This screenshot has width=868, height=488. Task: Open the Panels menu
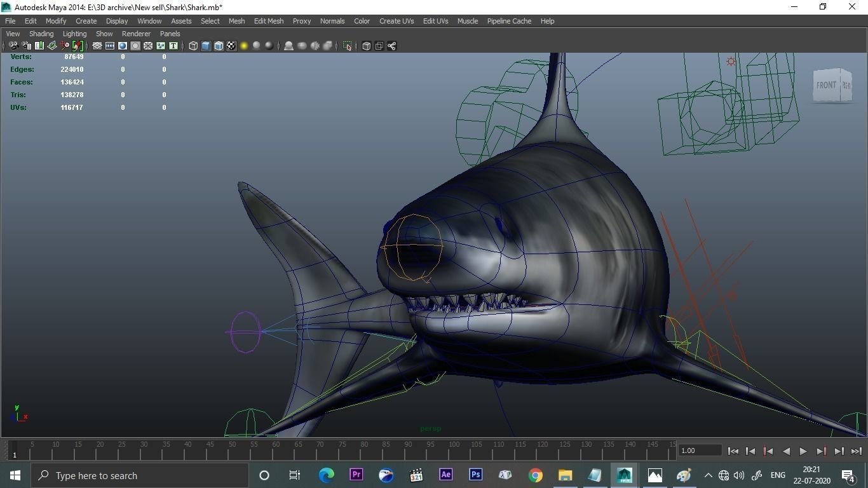(x=170, y=34)
